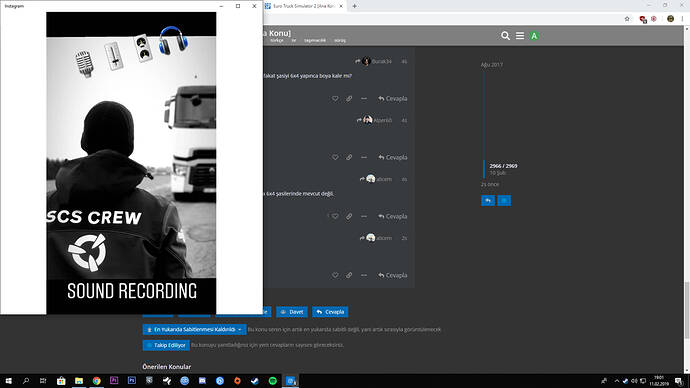
Task: Click the Davet button below the thread
Action: tap(292, 312)
